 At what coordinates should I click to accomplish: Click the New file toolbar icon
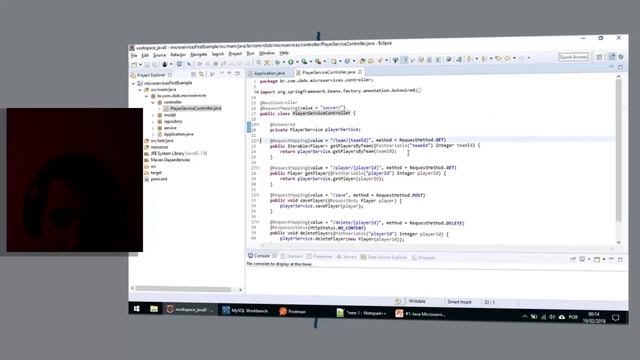(134, 64)
